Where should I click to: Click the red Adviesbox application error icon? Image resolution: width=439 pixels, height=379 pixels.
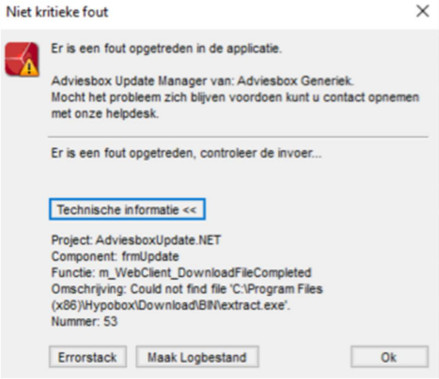point(22,59)
